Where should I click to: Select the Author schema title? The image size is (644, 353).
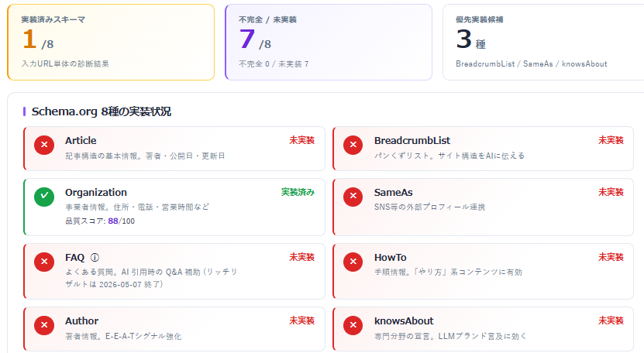pyautogui.click(x=81, y=321)
